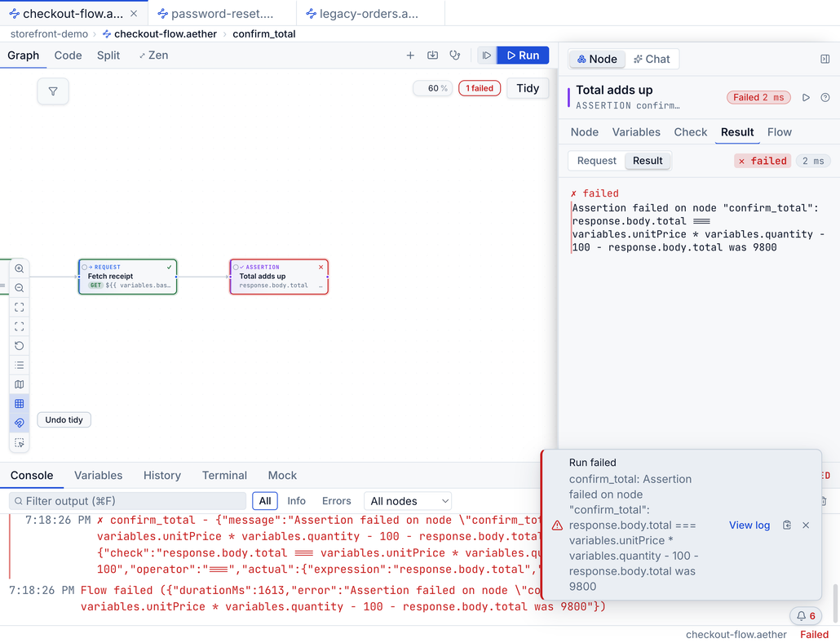
Task: Open the node list outline icon
Action: tap(20, 365)
